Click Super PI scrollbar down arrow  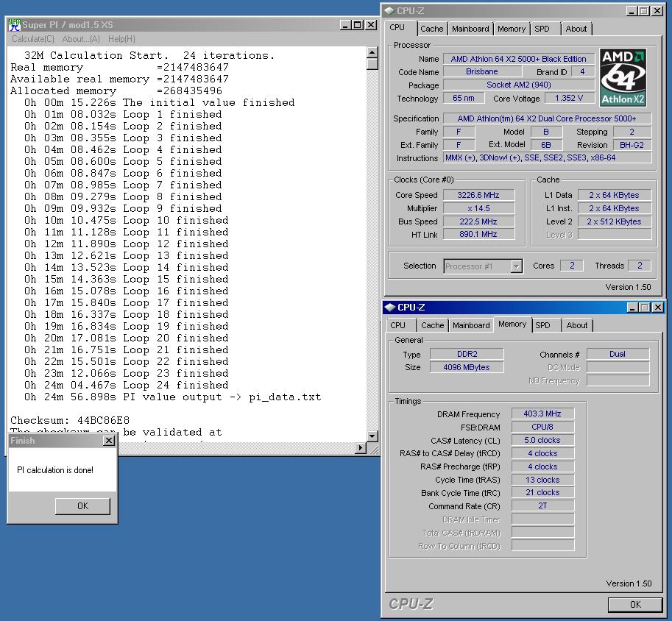(x=372, y=436)
